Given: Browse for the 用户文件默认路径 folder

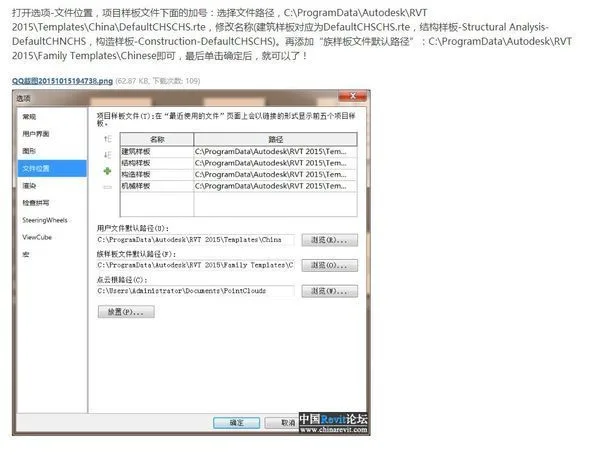Looking at the screenshot, I should coord(329,240).
